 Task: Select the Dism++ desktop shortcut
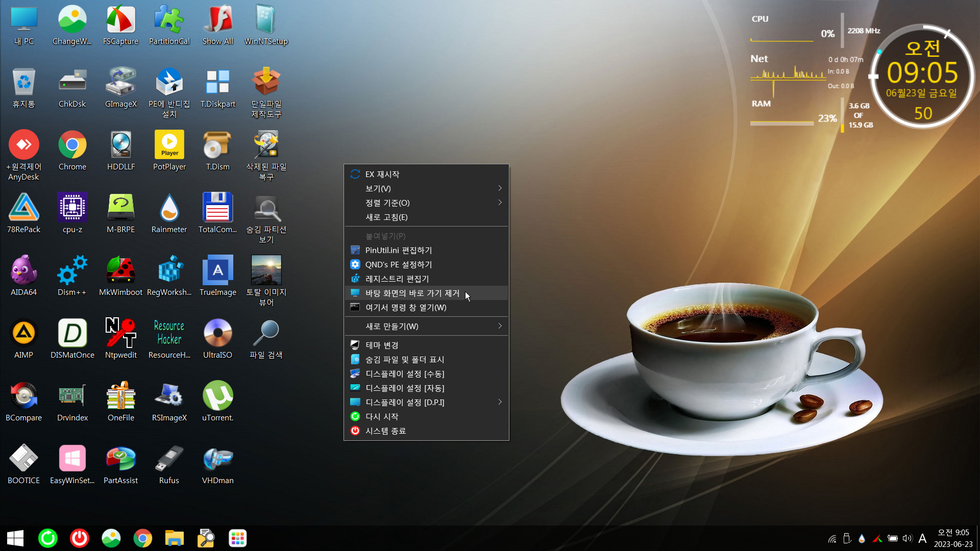72,277
